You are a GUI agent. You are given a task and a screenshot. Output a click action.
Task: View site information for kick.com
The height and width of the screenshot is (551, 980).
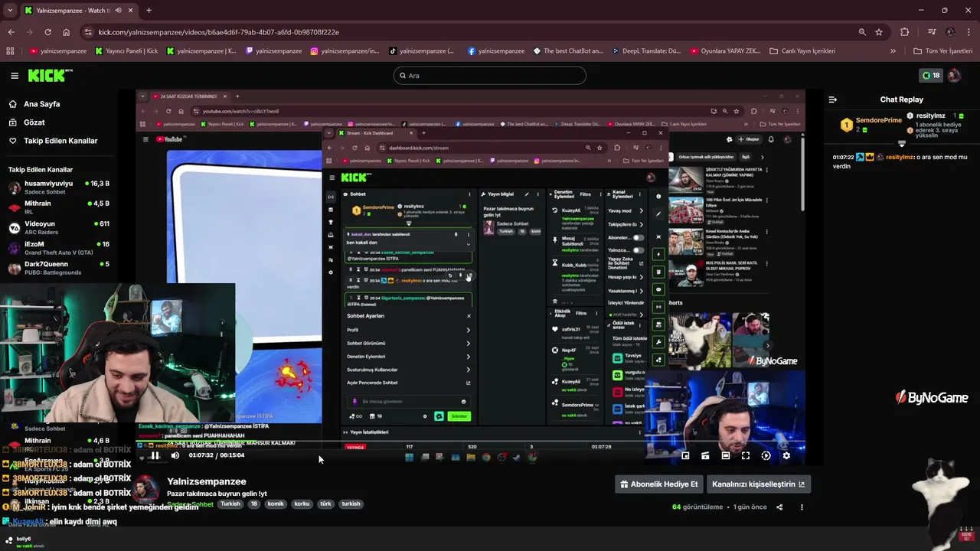pos(89,32)
